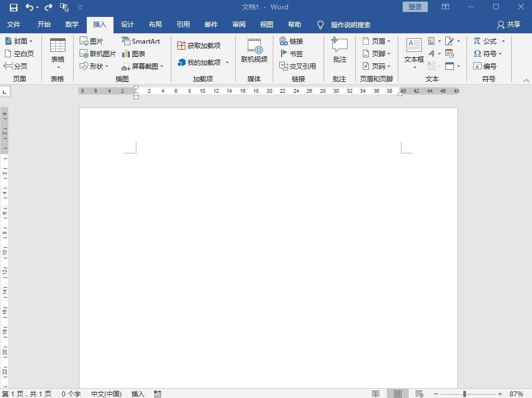Switch to the 设计 ribbon tab
The image size is (532, 398).
127,24
